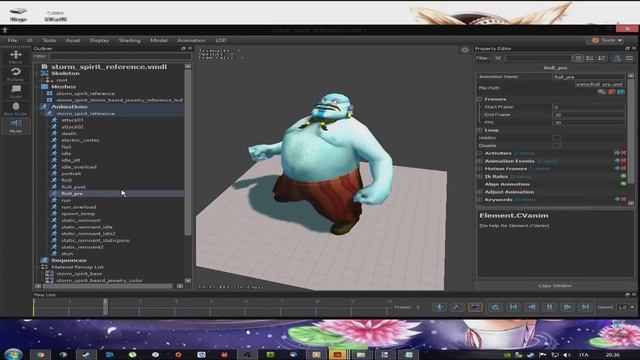Select the Rotate tool
The width and height of the screenshot is (640, 360).
pyautogui.click(x=16, y=74)
